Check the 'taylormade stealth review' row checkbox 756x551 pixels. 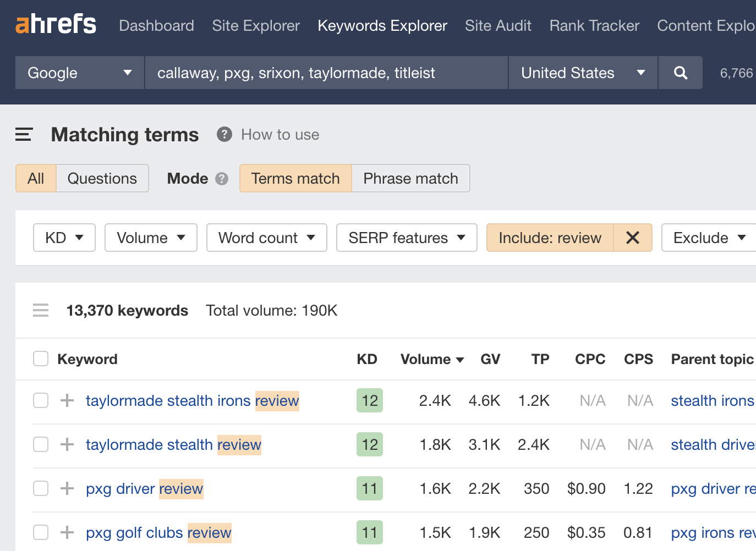point(40,444)
